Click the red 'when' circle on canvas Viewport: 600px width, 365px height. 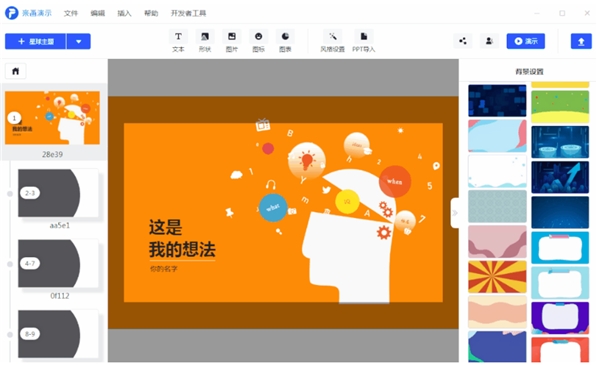[x=395, y=181]
